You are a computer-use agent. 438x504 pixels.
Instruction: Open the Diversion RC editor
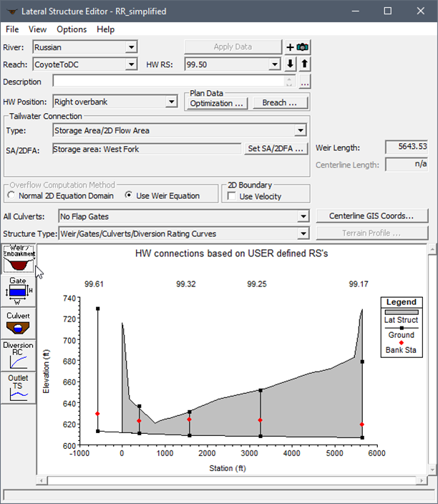tap(19, 356)
